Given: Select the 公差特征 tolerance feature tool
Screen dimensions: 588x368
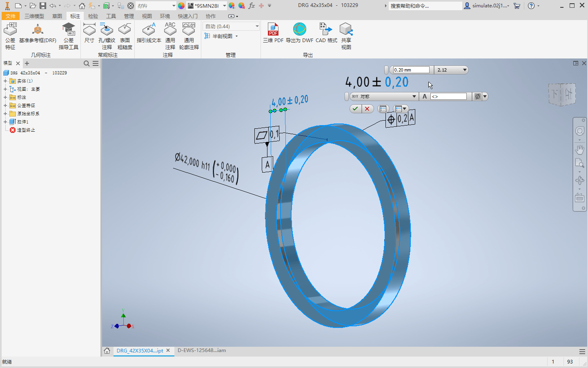Looking at the screenshot, I should [x=10, y=36].
